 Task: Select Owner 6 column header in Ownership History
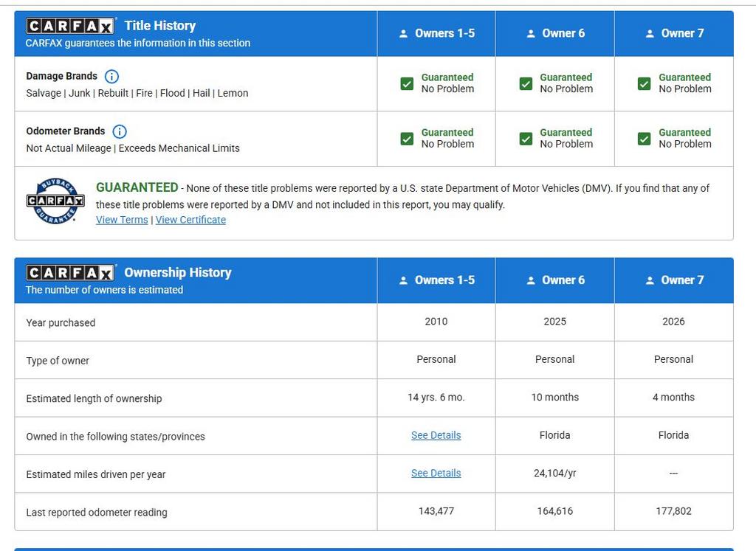555,280
